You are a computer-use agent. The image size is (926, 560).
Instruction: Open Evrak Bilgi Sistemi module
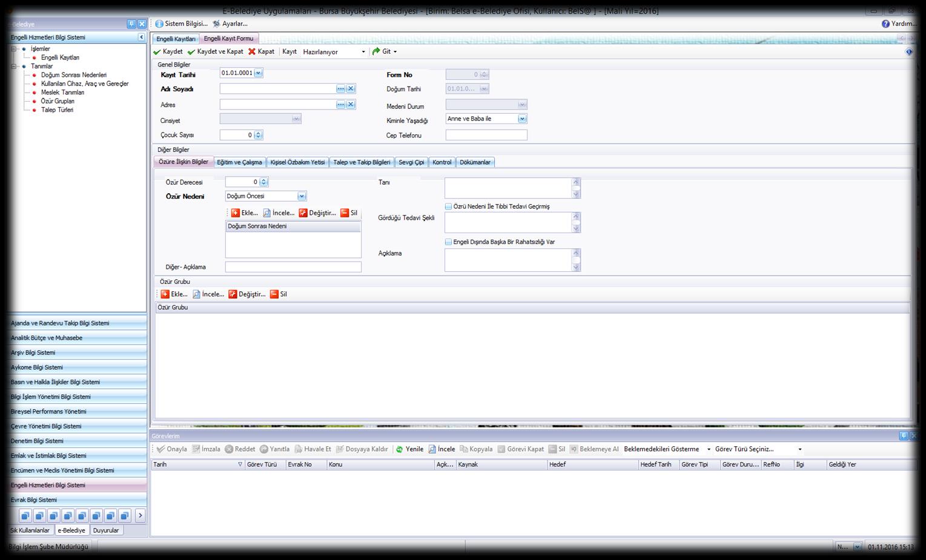[x=78, y=500]
